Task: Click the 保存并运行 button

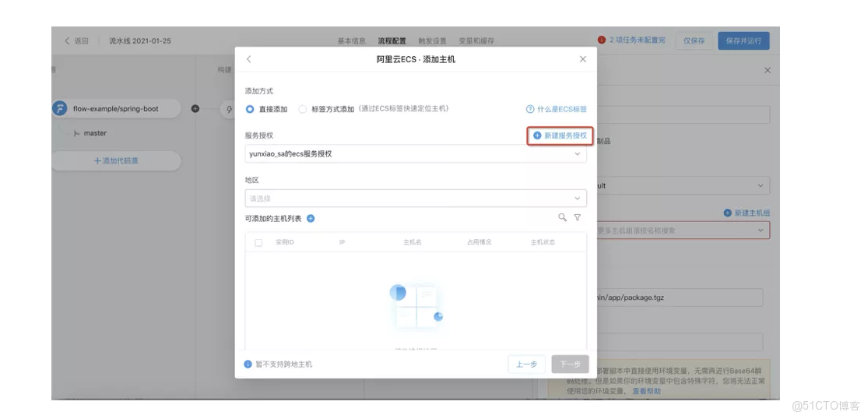Action: coord(743,41)
